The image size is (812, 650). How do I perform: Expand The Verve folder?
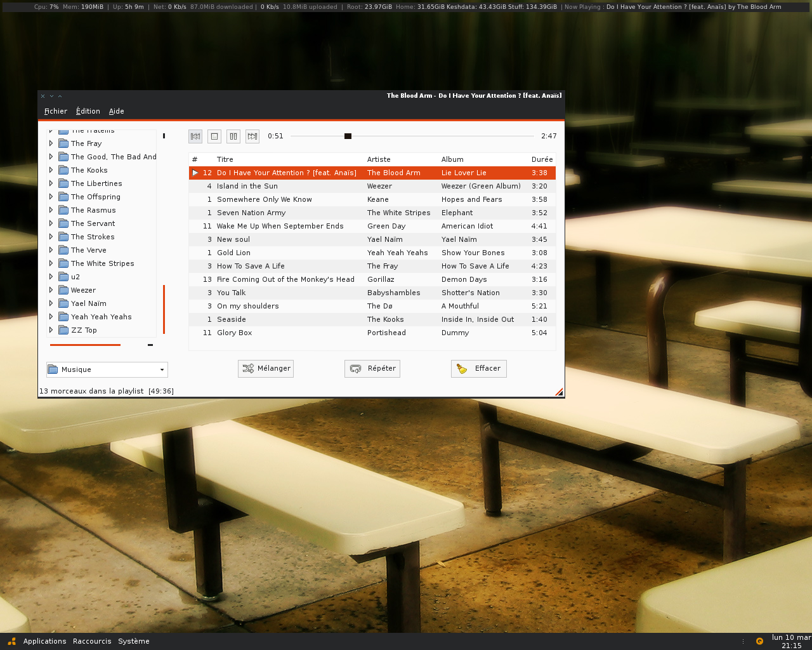coord(51,250)
